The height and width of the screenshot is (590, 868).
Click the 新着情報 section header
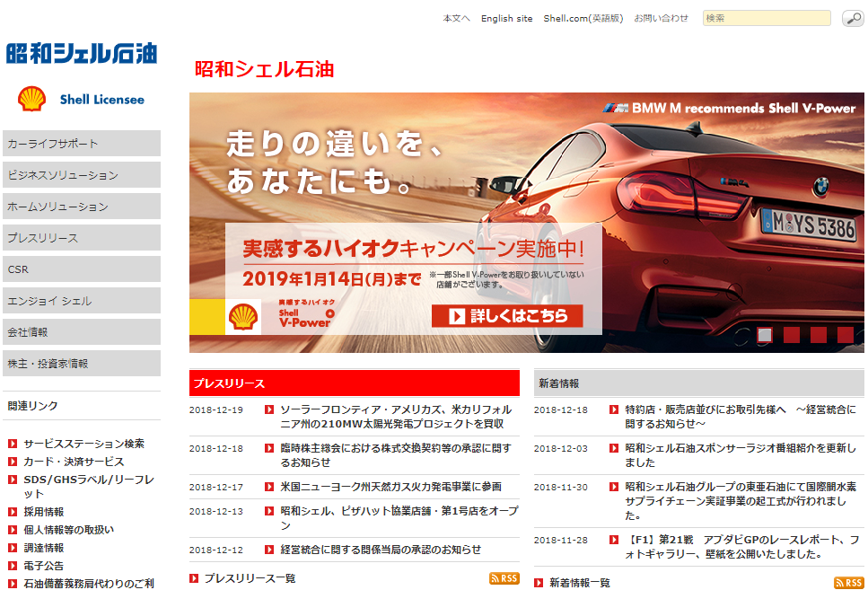(698, 383)
